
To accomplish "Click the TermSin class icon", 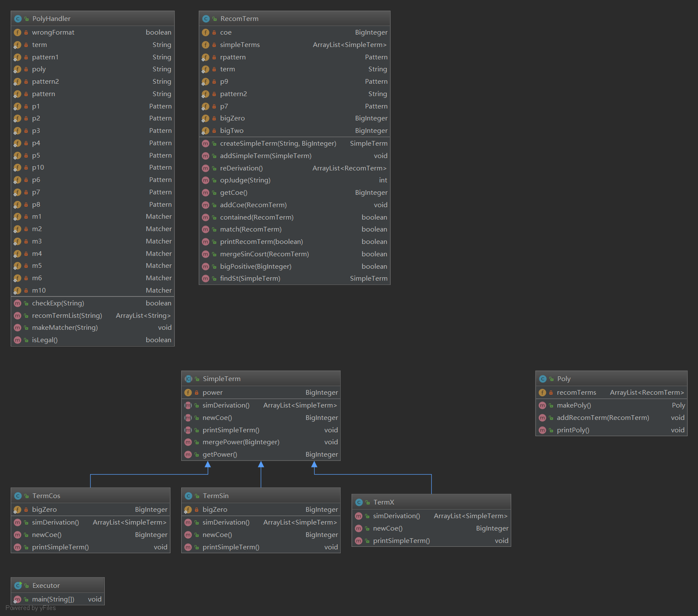I will click(x=188, y=496).
